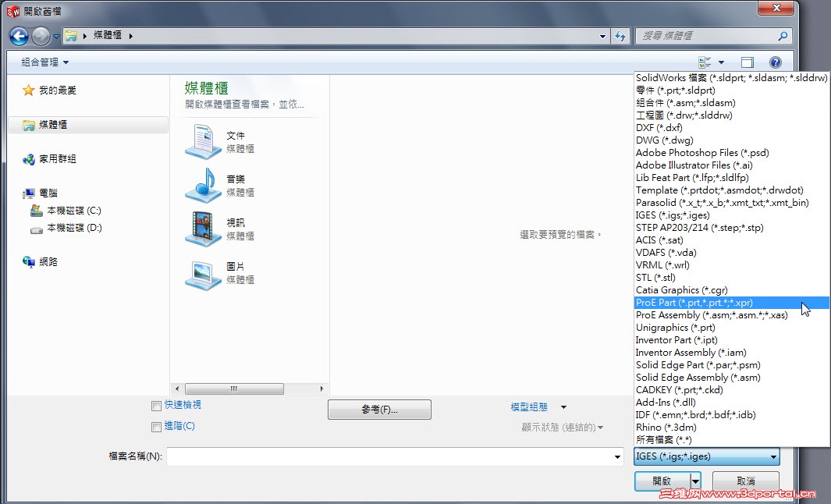Viewport: 831px width, 504px height.
Task: Select the 文件 library icon
Action: [204, 142]
